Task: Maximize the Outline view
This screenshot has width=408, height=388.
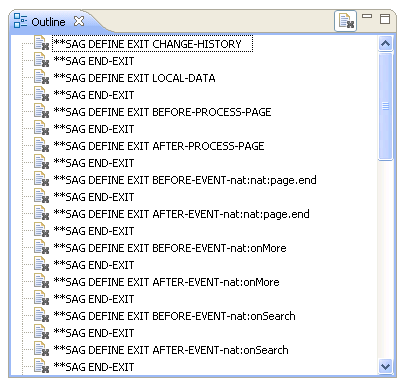Action: coord(385,19)
